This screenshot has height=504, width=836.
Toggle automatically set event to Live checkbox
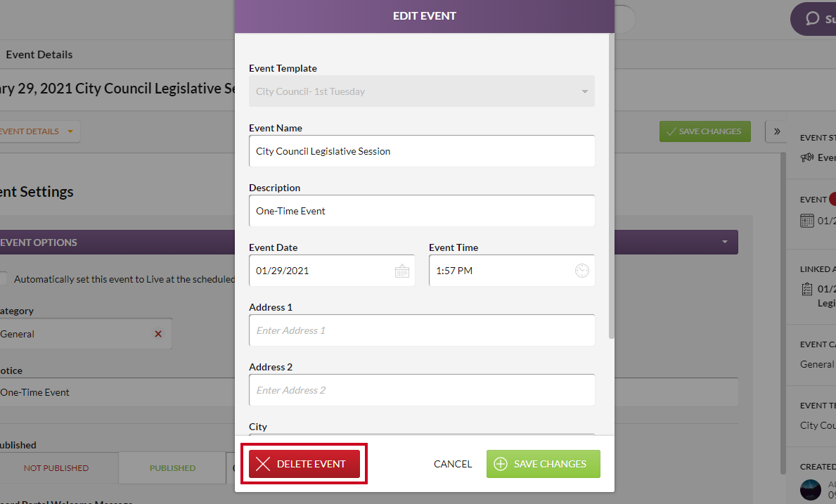3,278
